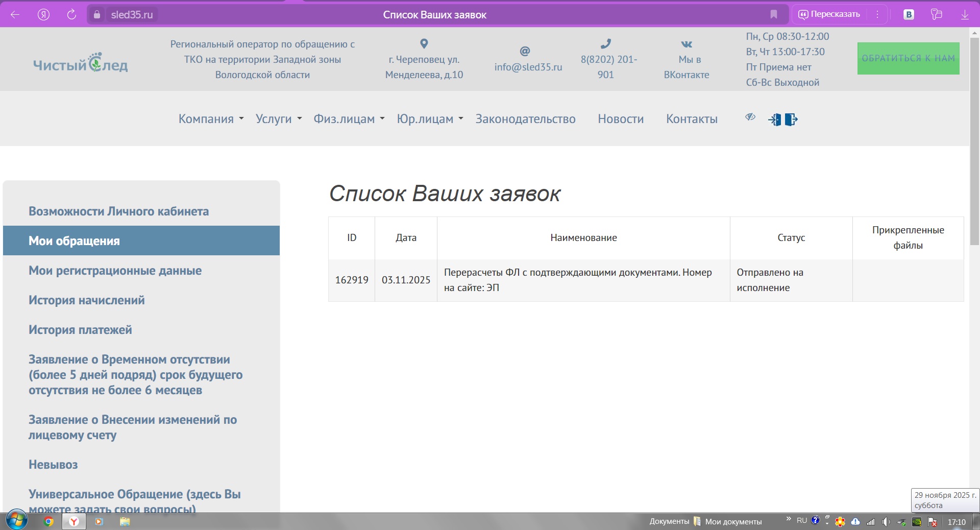Click the logout door icon
Image resolution: width=980 pixels, height=530 pixels.
click(x=791, y=119)
